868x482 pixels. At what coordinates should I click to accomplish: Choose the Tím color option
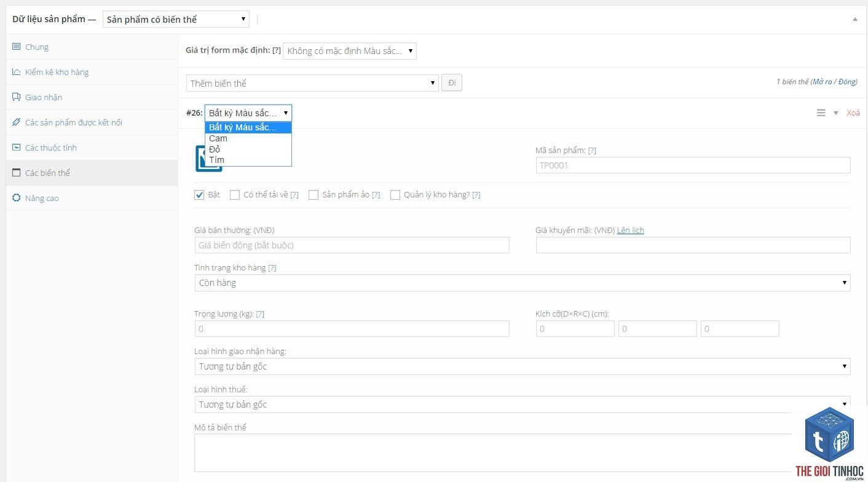click(x=248, y=160)
